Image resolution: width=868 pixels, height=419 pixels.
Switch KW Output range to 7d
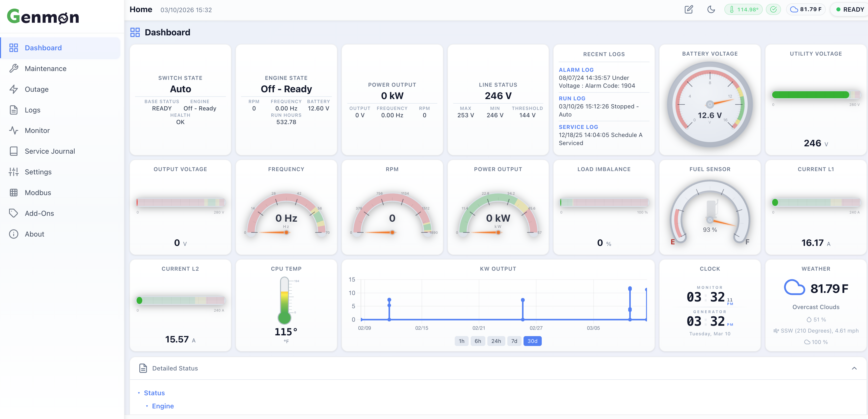point(514,341)
